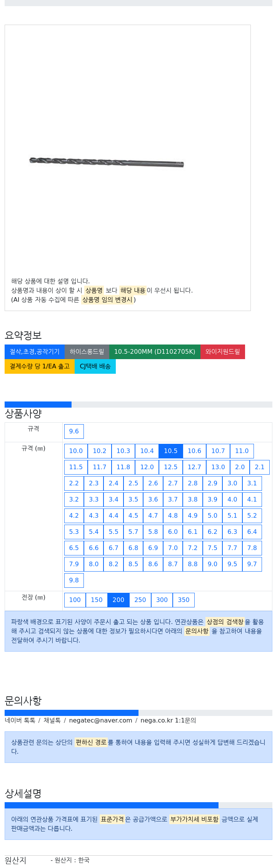This screenshot has width=277, height=868.
Task: Click the 상품사양 section progress bar
Action: pos(138,405)
